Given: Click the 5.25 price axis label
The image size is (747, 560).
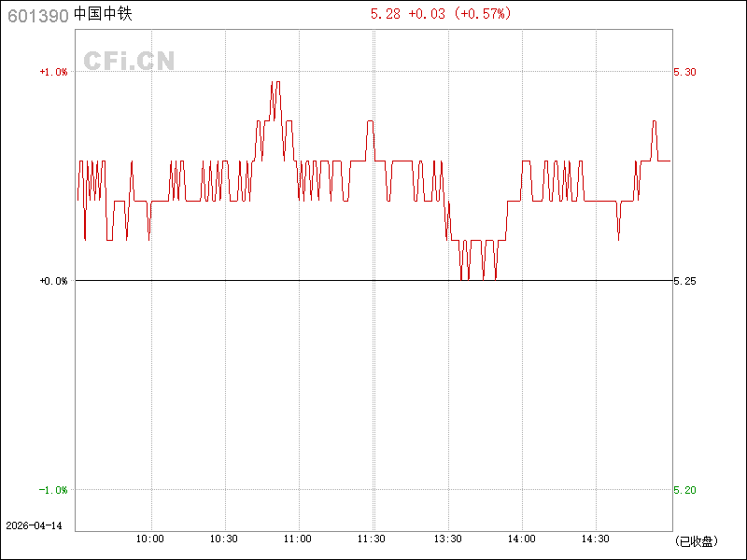Looking at the screenshot, I should tap(684, 281).
